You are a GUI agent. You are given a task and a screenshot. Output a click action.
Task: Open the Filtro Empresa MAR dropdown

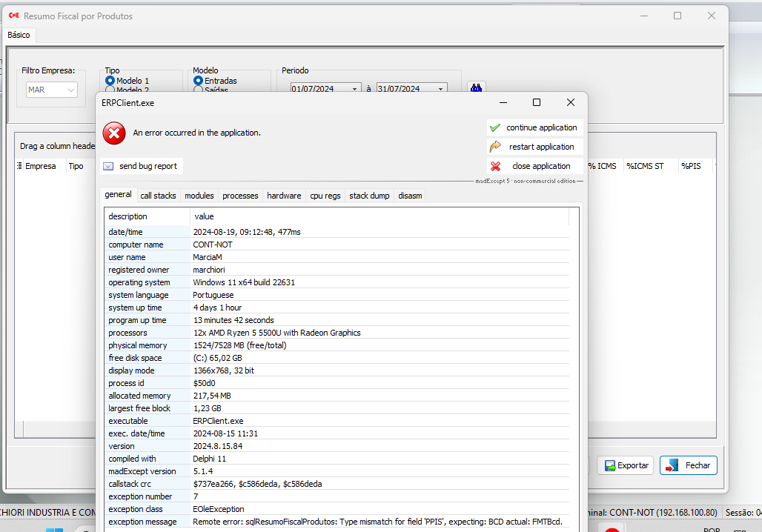pyautogui.click(x=71, y=90)
